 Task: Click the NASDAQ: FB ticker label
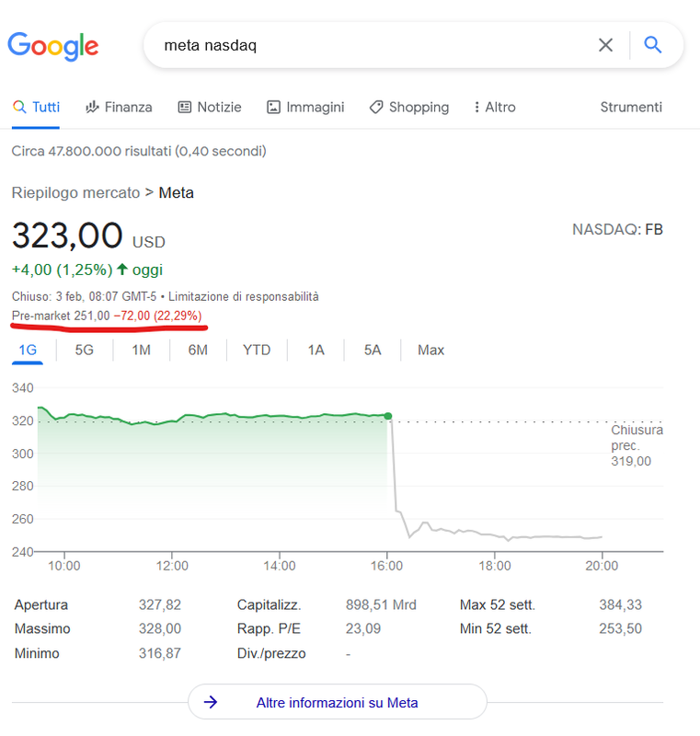pos(617,229)
